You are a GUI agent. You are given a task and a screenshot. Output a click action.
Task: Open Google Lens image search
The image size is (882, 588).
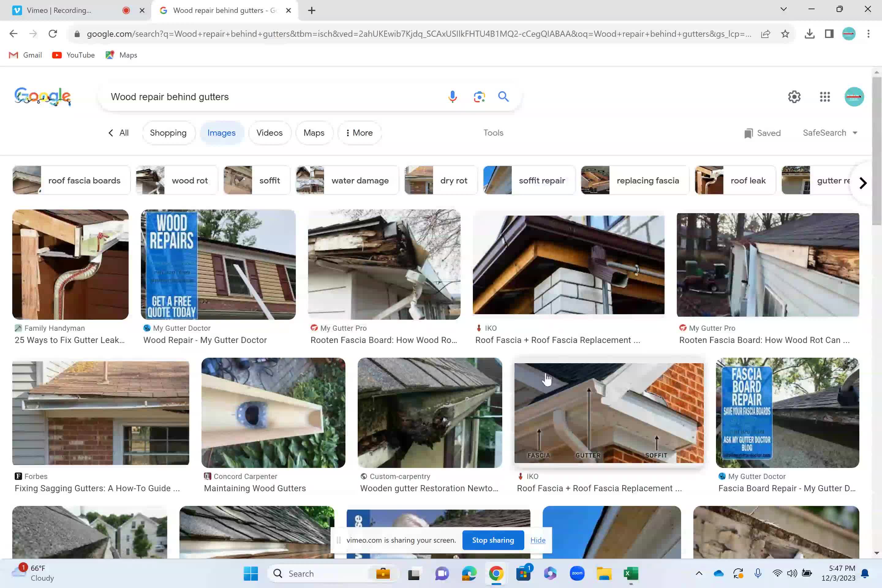(x=479, y=97)
